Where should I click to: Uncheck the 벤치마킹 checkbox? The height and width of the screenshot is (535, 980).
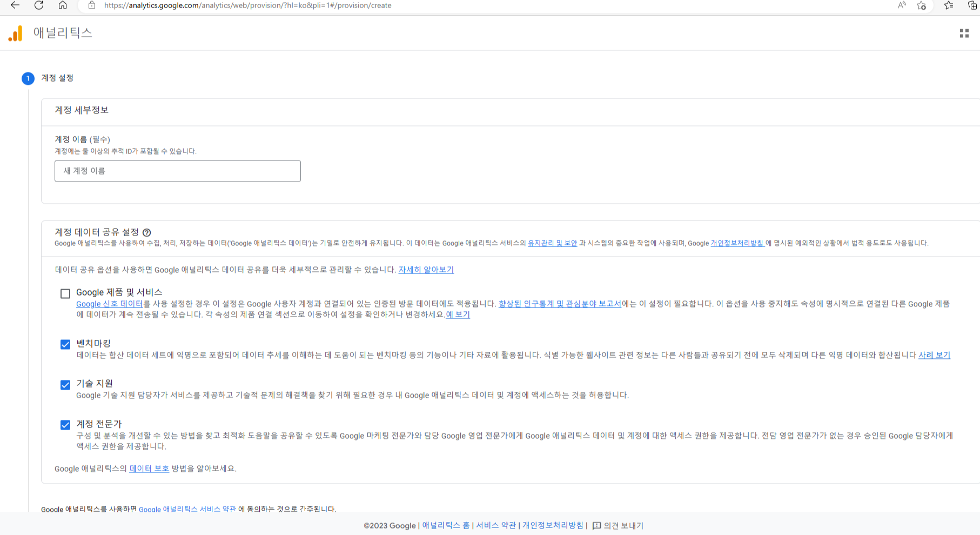(65, 344)
